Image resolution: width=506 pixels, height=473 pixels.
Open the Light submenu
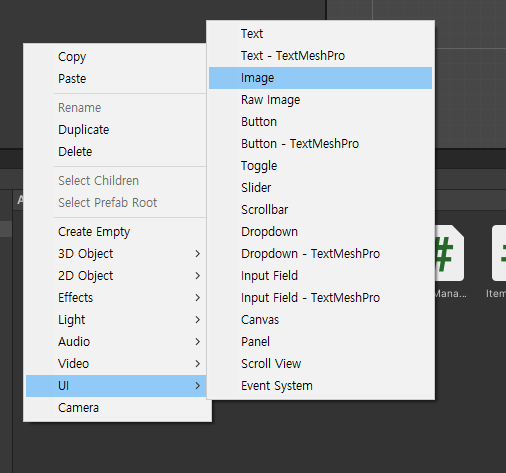click(116, 320)
